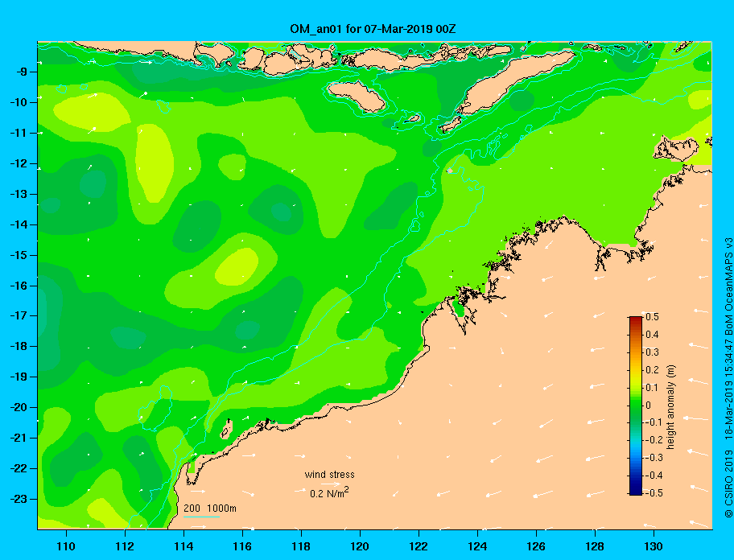Viewport: 734px width, 560px height.
Task: Select the "-16" latitude label
Action: click(x=19, y=286)
